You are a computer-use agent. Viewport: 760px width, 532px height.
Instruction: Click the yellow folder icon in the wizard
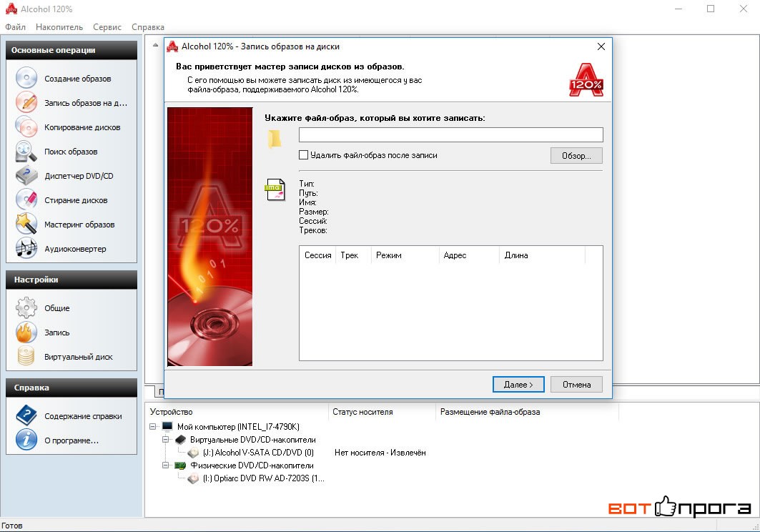[x=275, y=139]
